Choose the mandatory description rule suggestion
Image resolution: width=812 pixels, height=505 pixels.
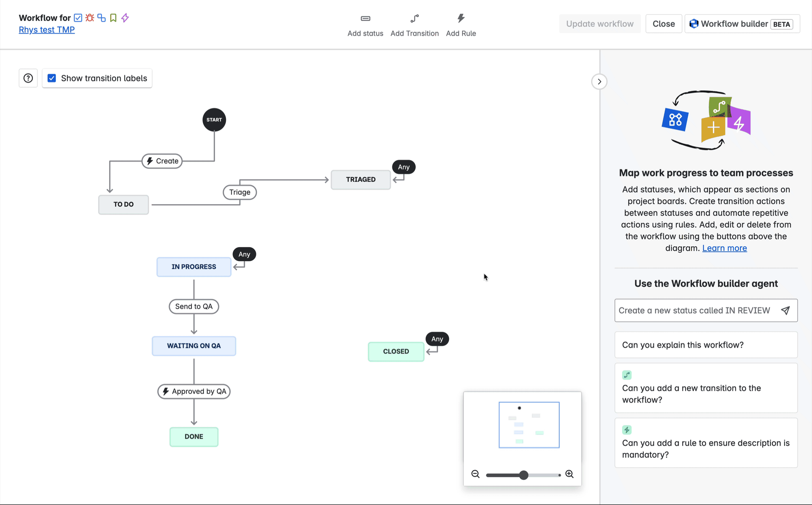706,443
